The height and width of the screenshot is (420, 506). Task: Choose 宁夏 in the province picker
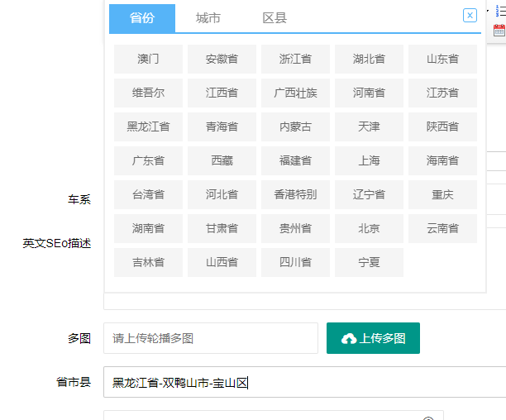pyautogui.click(x=369, y=262)
